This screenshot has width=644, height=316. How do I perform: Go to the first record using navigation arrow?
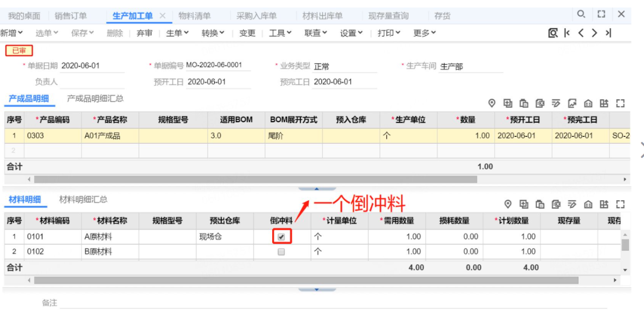(568, 33)
